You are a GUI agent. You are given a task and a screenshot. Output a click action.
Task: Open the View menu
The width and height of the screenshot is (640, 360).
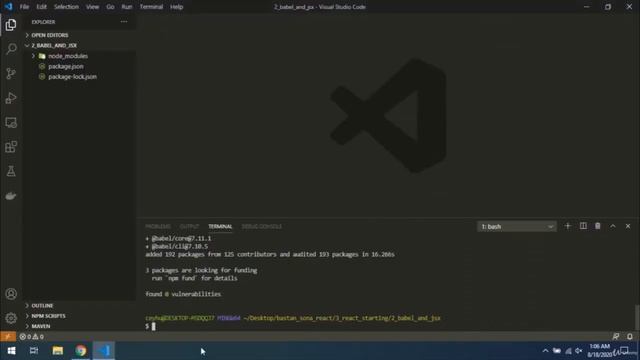92,7
